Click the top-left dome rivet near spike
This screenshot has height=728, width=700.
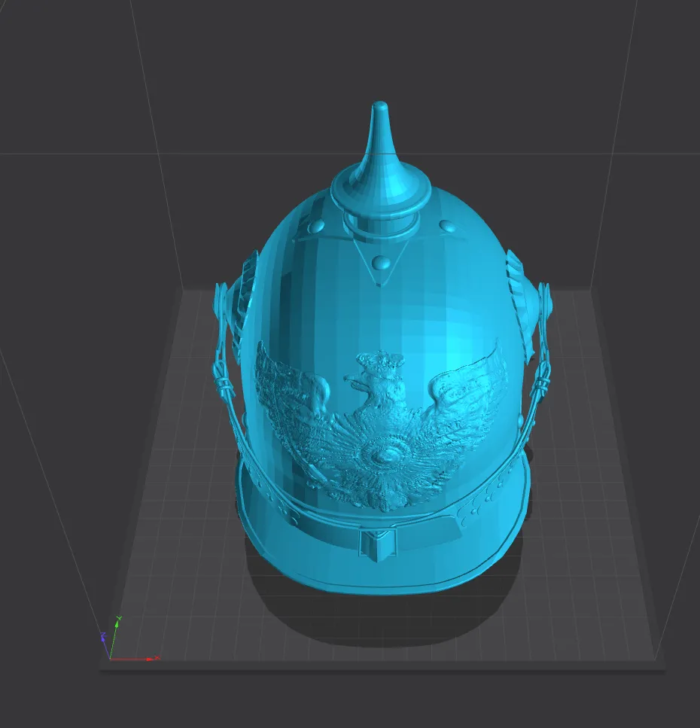pyautogui.click(x=317, y=227)
